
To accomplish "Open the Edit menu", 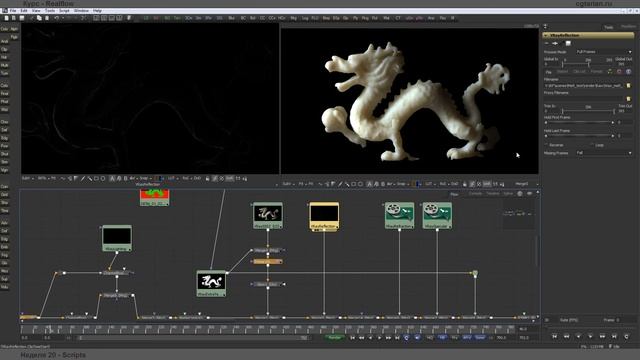I will [x=24, y=11].
